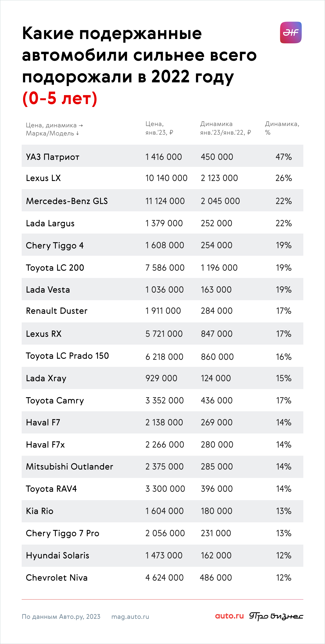This screenshot has height=644, width=325.
Task: Click the pink gradient logo icon
Action: tap(291, 33)
